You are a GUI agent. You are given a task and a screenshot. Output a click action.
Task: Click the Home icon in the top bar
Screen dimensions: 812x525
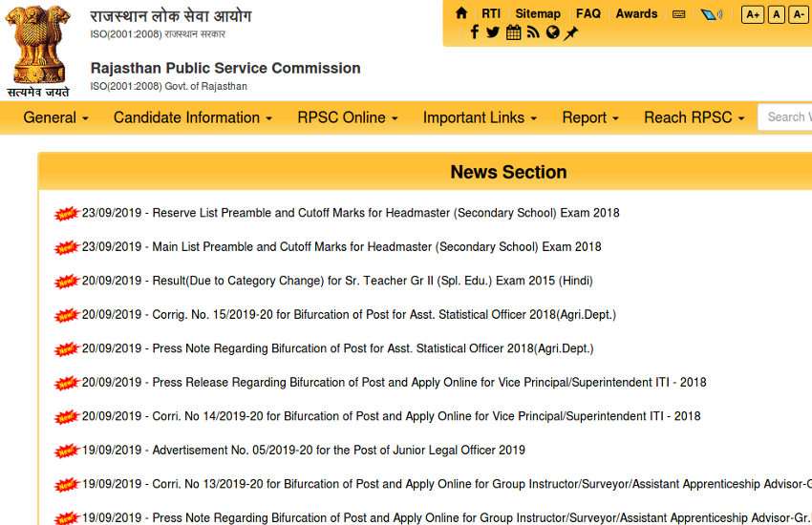point(461,13)
